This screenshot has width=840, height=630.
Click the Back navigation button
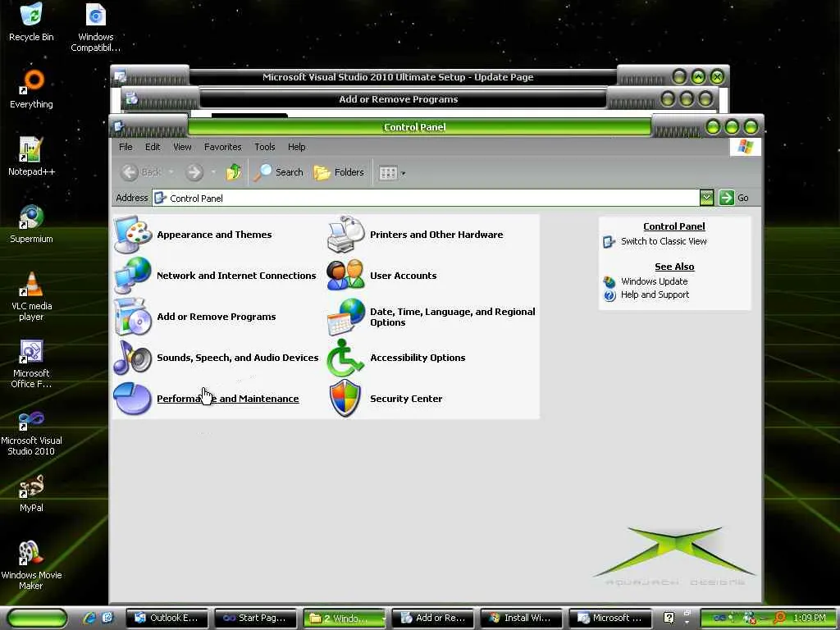141,172
